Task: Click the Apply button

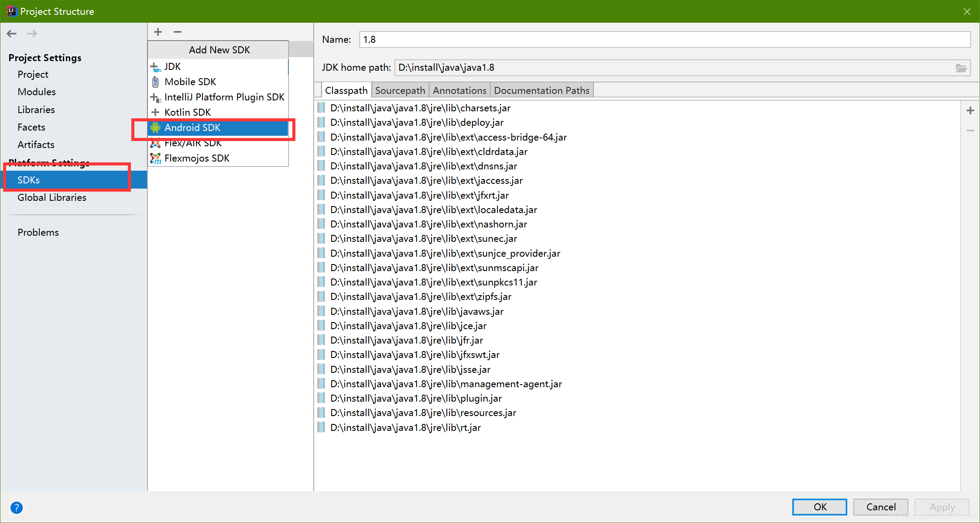Action: click(942, 507)
